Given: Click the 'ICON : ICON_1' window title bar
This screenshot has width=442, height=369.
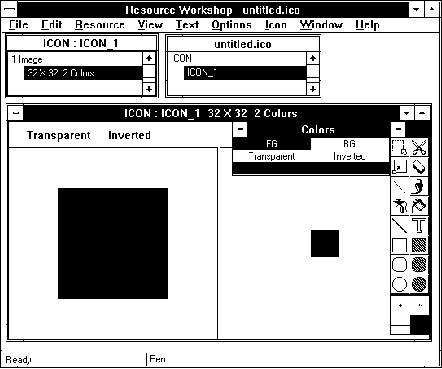Looking at the screenshot, I should pos(81,43).
